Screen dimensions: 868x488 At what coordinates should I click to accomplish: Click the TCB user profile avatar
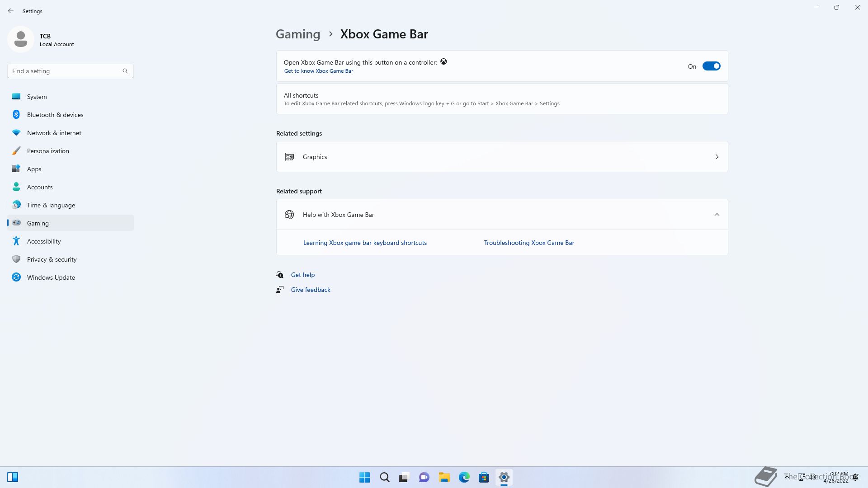[x=21, y=39]
